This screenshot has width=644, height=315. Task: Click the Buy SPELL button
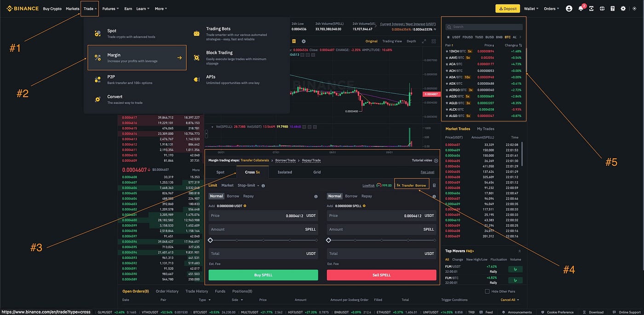(263, 274)
